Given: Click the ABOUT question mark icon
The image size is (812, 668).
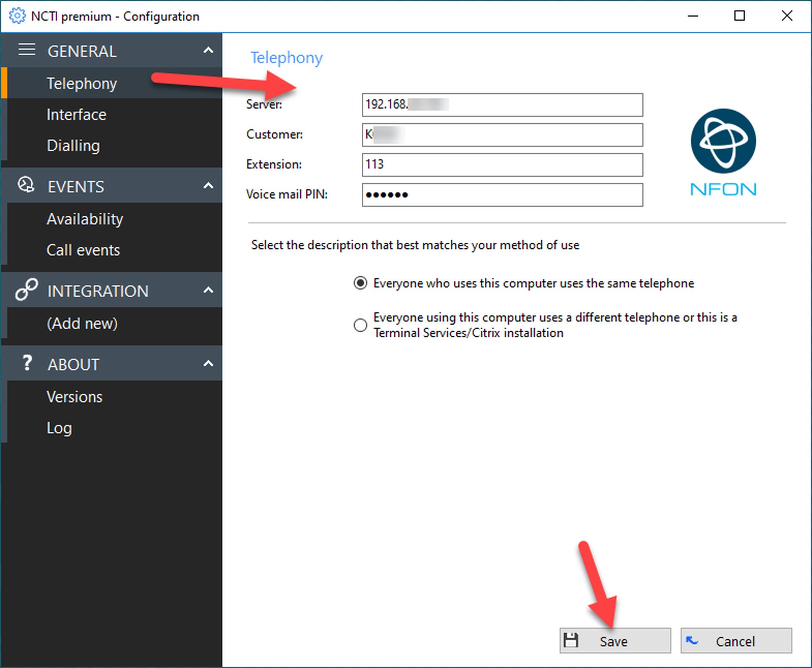Looking at the screenshot, I should pyautogui.click(x=27, y=363).
